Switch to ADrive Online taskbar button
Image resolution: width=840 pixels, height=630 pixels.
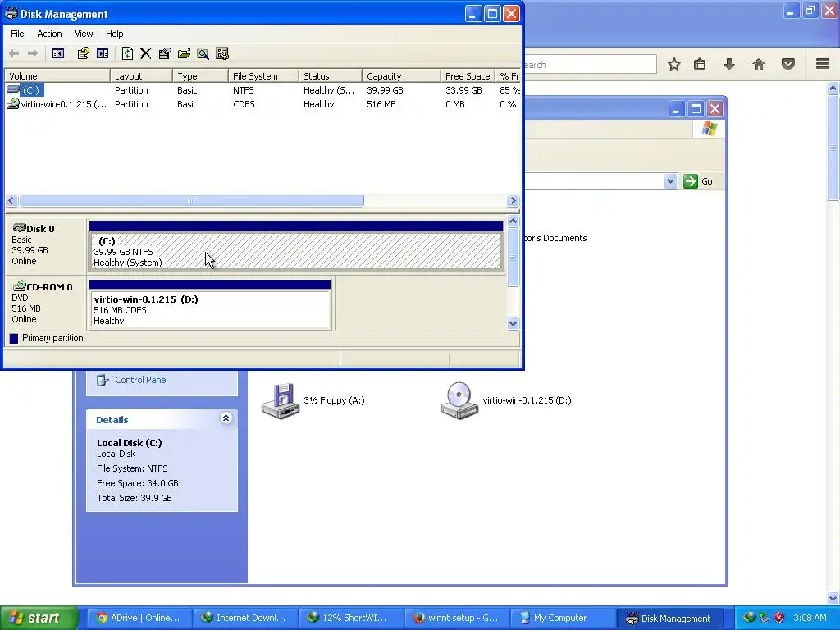coord(138,618)
